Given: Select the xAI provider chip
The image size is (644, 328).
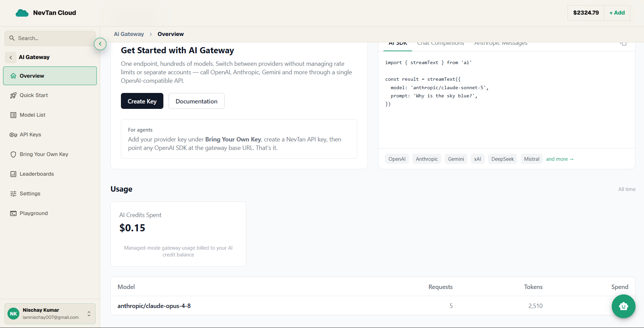Looking at the screenshot, I should (478, 159).
